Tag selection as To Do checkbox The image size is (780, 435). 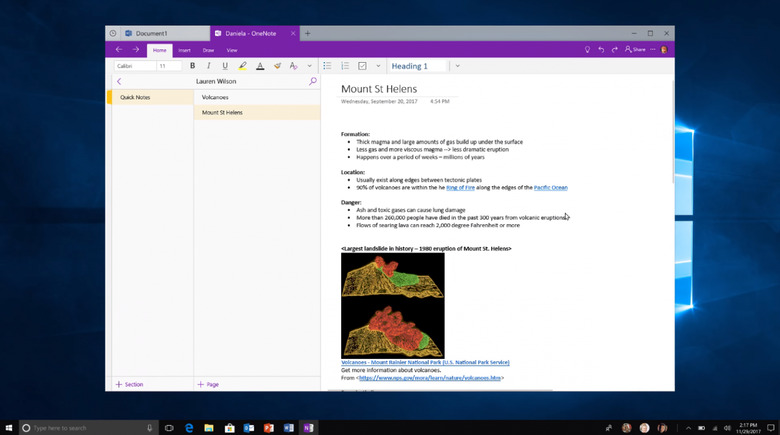pyautogui.click(x=363, y=66)
